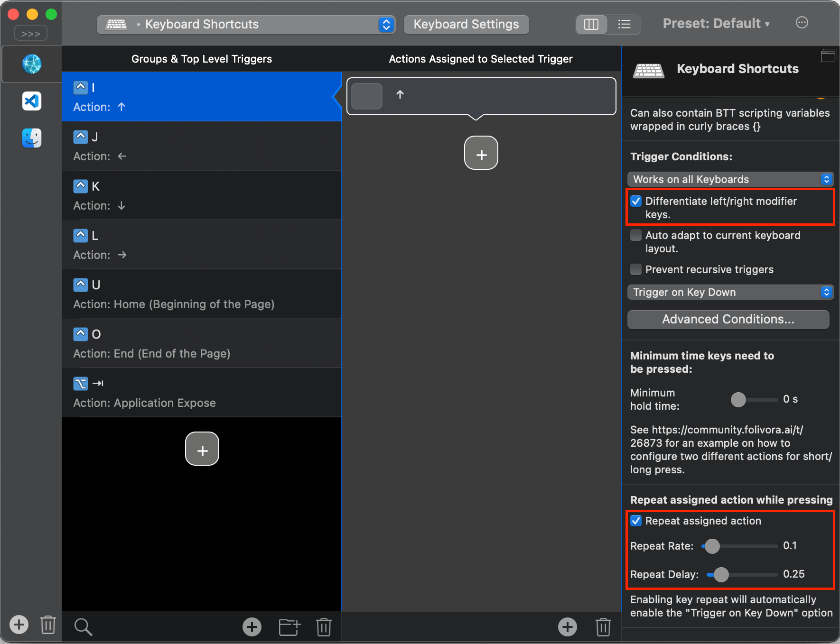840x644 pixels.
Task: Select the Control+L right arrow trigger
Action: (x=202, y=245)
